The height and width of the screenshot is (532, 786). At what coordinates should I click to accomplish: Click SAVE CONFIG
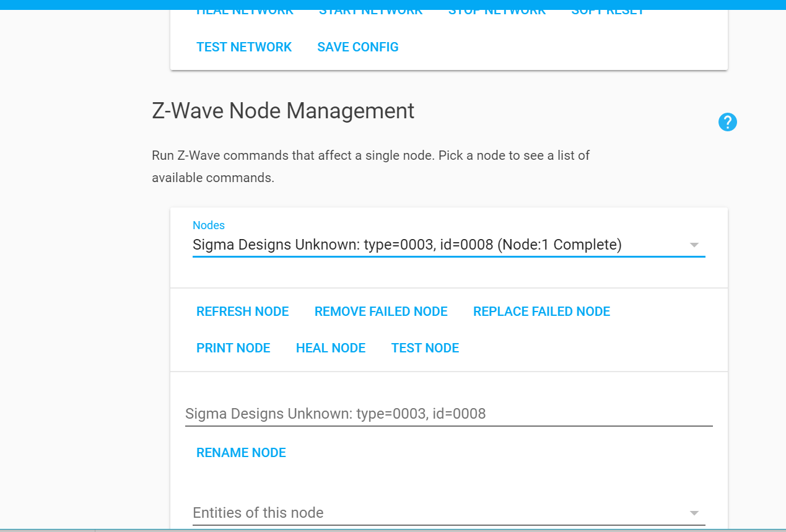pos(358,46)
